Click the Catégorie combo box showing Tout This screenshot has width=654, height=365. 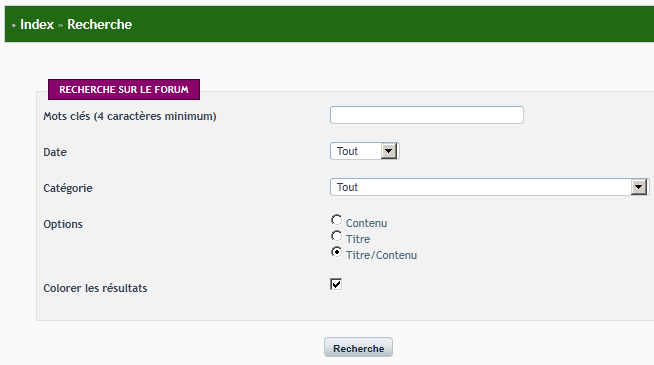pos(489,187)
